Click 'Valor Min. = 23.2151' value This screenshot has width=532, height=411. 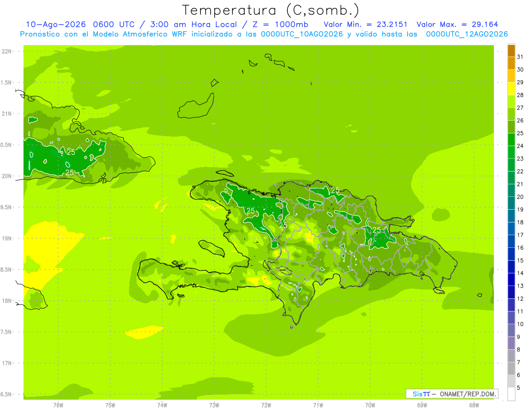366,24
